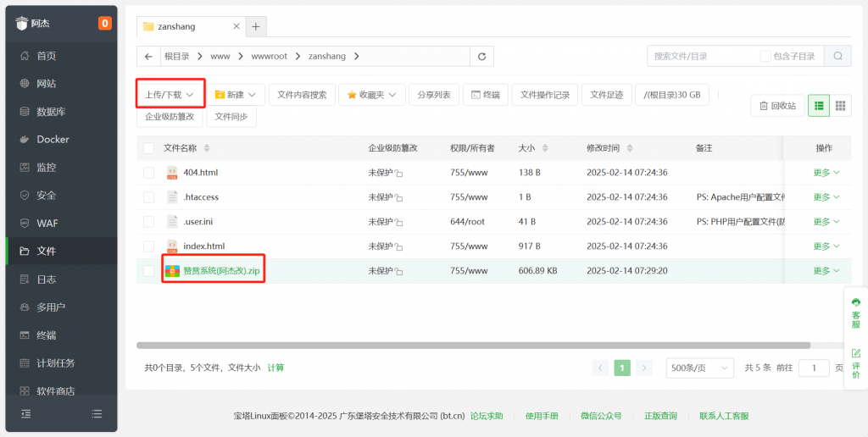Tick the select-all header checkbox
Viewport: 868px width, 437px height.
[x=149, y=148]
